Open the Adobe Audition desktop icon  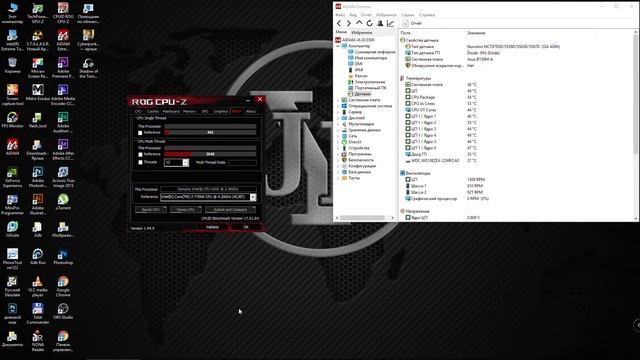point(63,122)
